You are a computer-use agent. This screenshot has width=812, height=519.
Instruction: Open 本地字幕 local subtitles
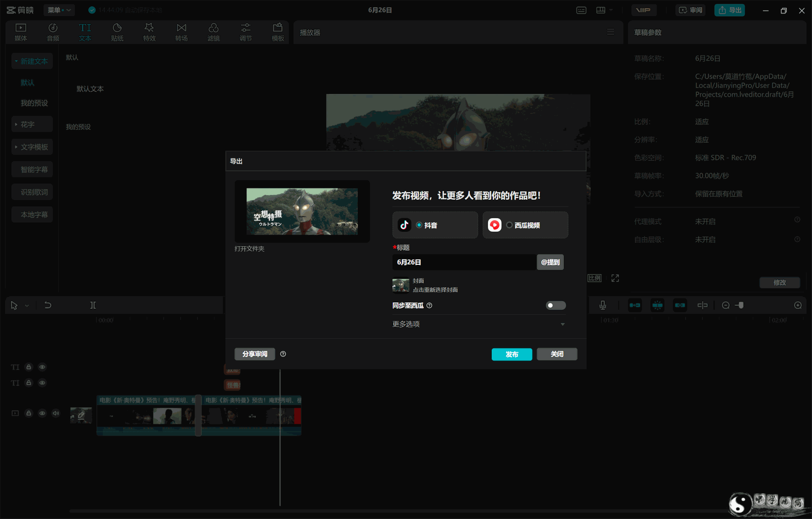[x=32, y=214]
